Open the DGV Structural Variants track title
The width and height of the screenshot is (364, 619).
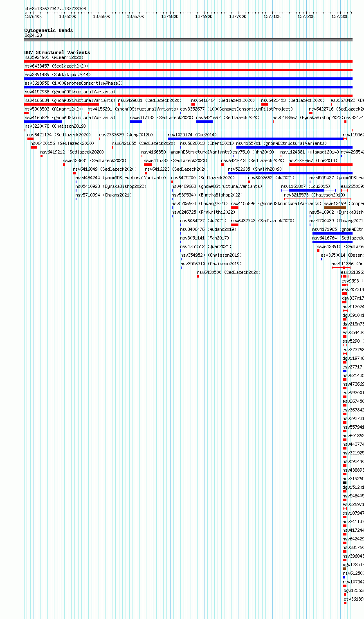57,52
